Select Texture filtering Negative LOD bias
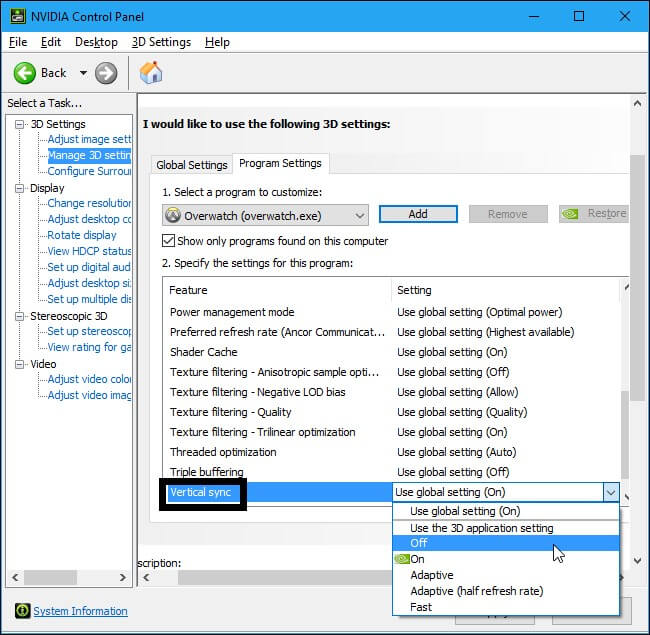650x635 pixels. coord(392,392)
